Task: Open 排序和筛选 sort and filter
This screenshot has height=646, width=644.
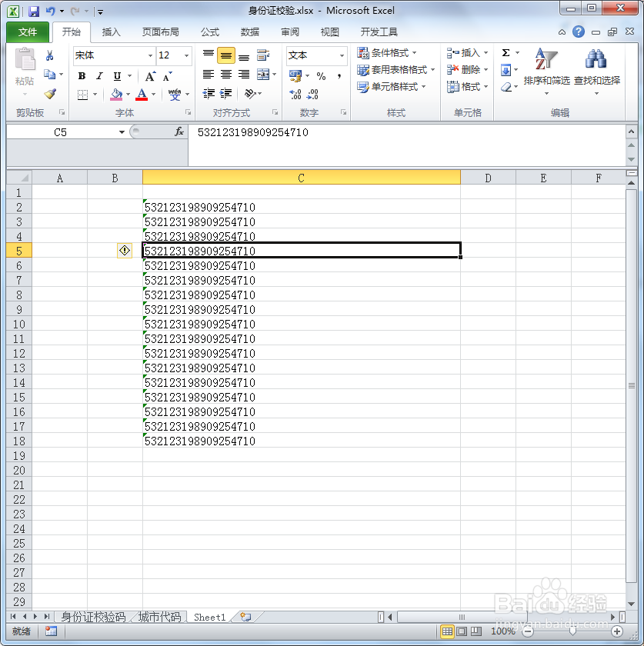Action: pos(547,71)
